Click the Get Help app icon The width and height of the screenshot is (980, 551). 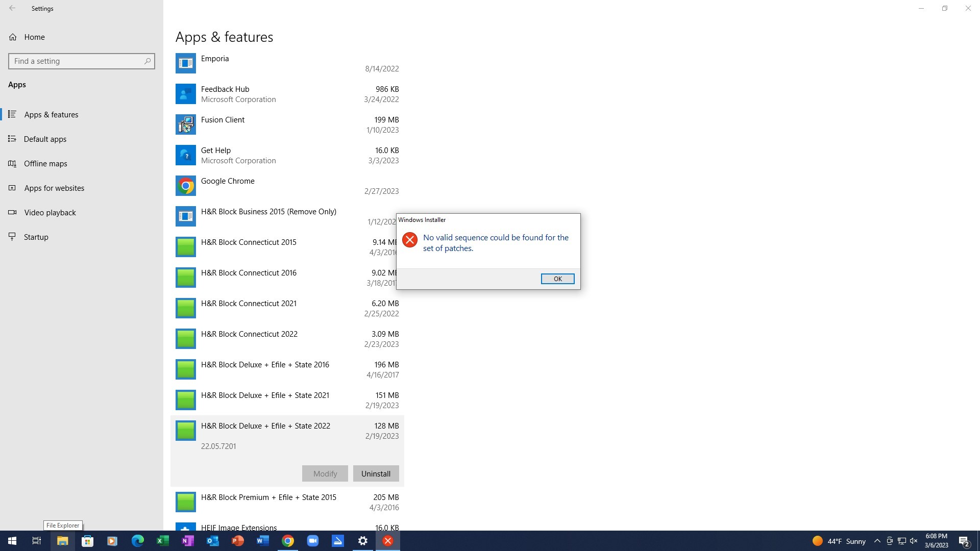(x=186, y=155)
